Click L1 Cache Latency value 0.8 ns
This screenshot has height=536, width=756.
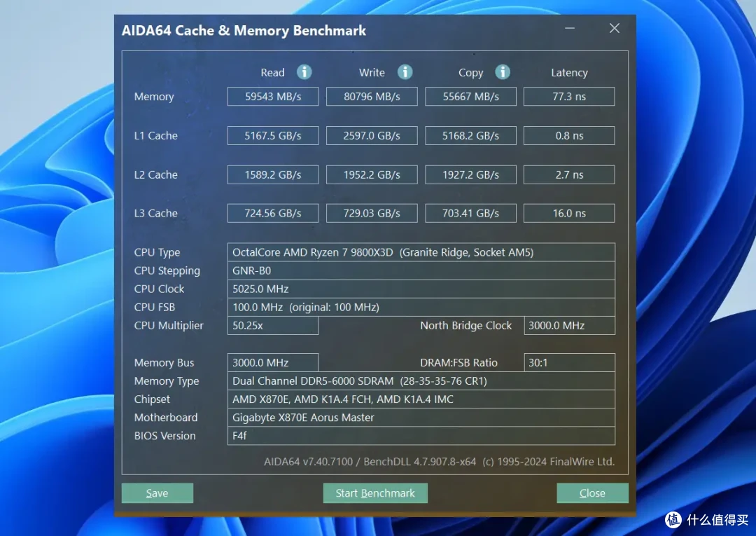(x=569, y=135)
